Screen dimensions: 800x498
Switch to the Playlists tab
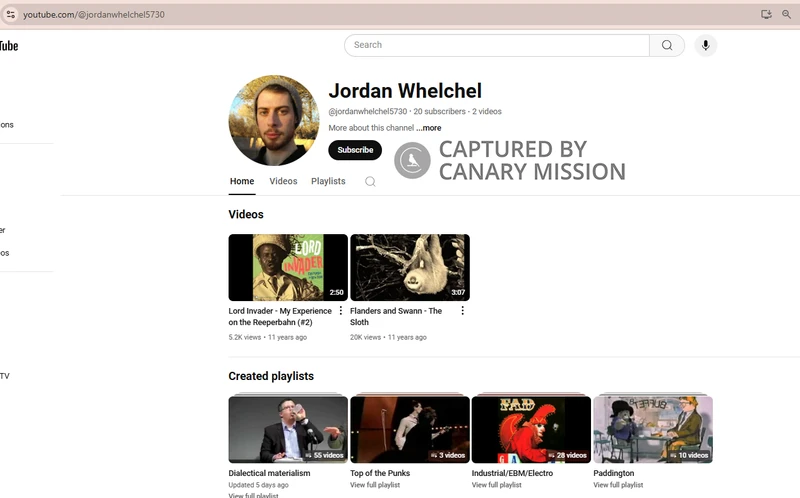pos(328,181)
